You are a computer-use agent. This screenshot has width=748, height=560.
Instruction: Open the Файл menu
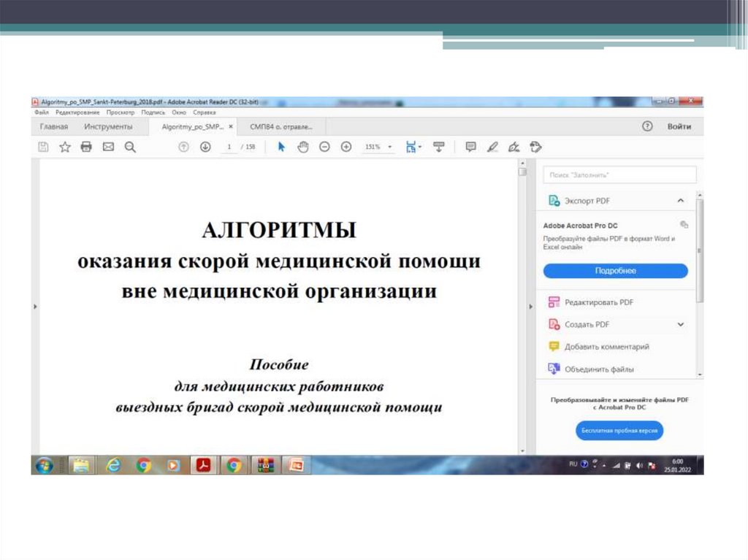[41, 113]
